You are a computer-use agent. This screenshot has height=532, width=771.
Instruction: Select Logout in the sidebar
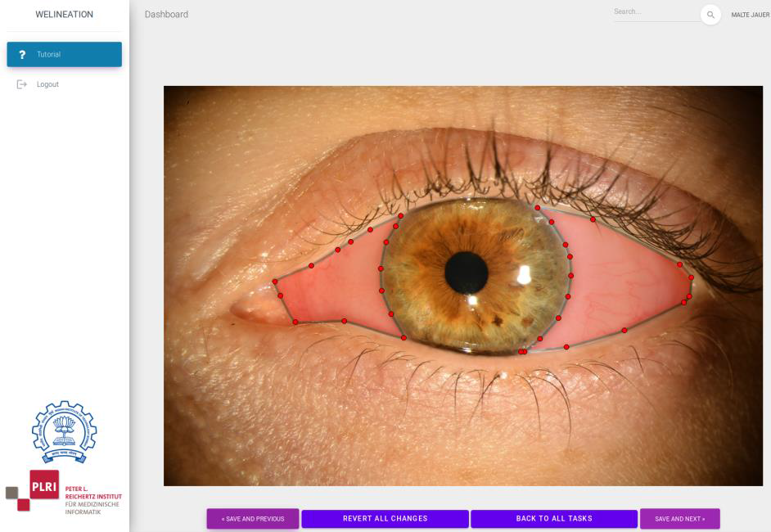(47, 84)
